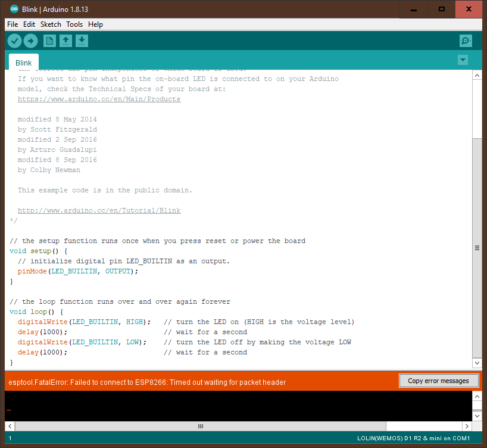Screen dimensions: 487x448
Task: Open the File menu
Action: pyautogui.click(x=13, y=24)
